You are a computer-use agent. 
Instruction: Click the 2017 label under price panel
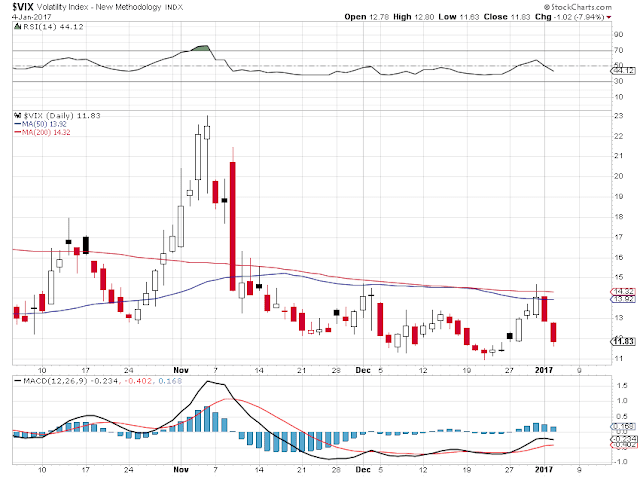tap(544, 370)
